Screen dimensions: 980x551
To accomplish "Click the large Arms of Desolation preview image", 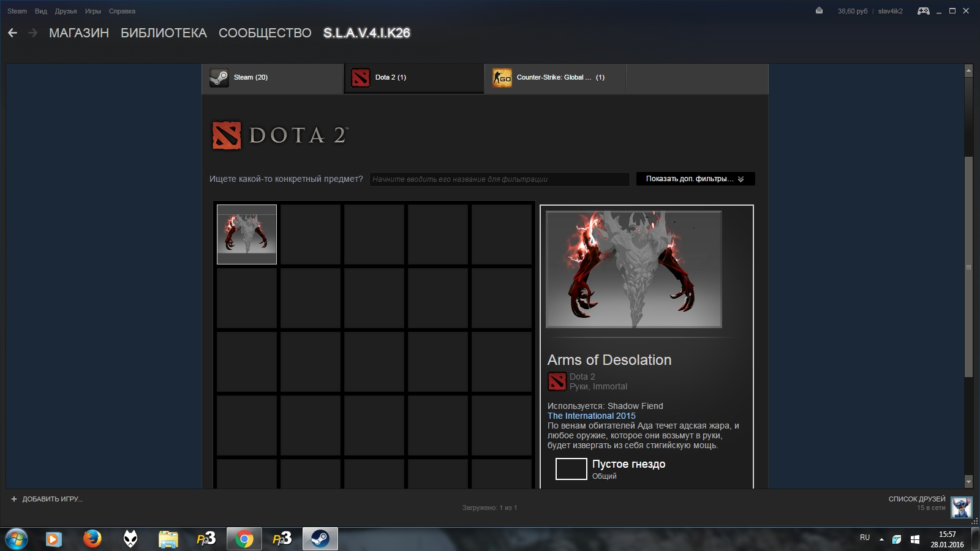I will [x=634, y=269].
